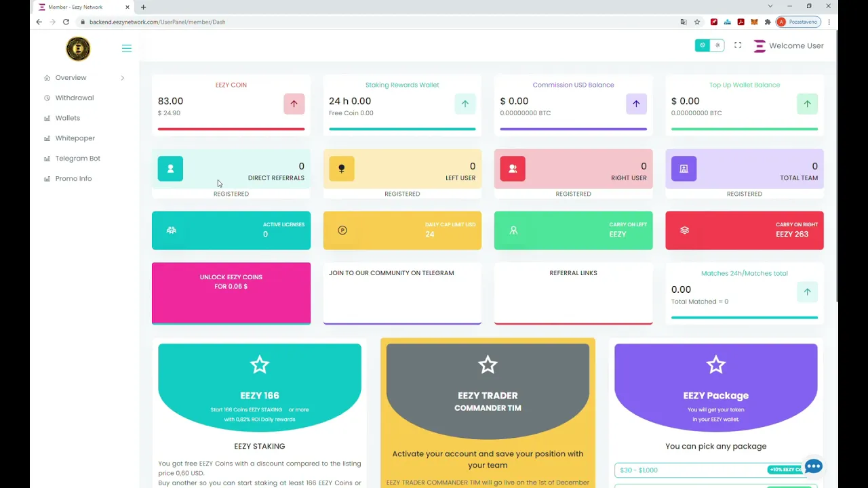Click the paused Chrome profile button
Image resolution: width=868 pixels, height=488 pixels.
pos(798,22)
